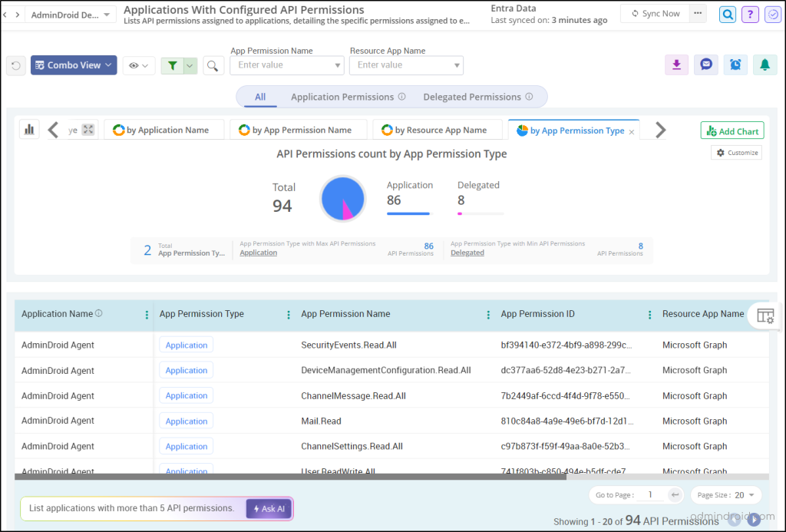The height and width of the screenshot is (532, 786).
Task: Click the info icon beside Delegated Permissions
Action: coord(530,96)
